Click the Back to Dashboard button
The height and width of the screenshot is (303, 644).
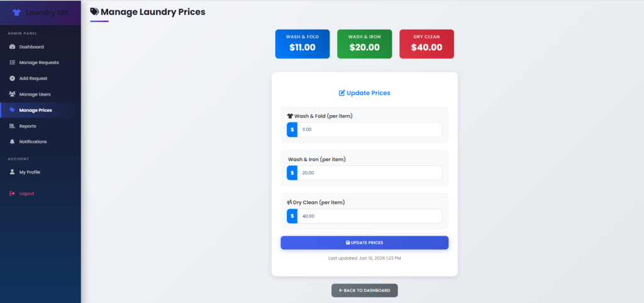click(x=364, y=290)
